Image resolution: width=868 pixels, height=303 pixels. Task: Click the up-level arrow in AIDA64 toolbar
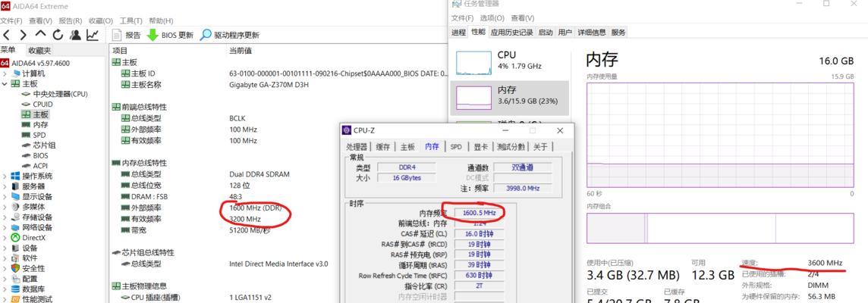click(40, 34)
